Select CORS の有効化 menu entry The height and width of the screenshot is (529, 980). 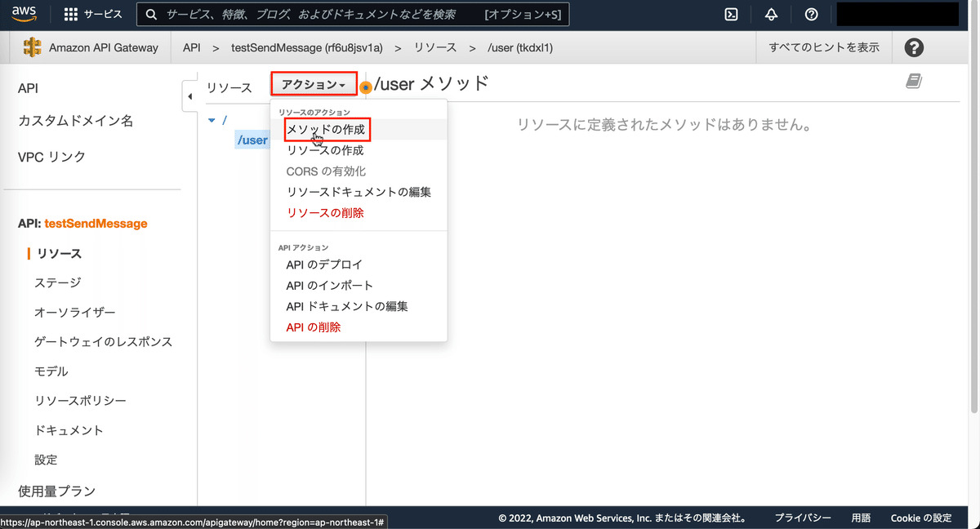[326, 171]
